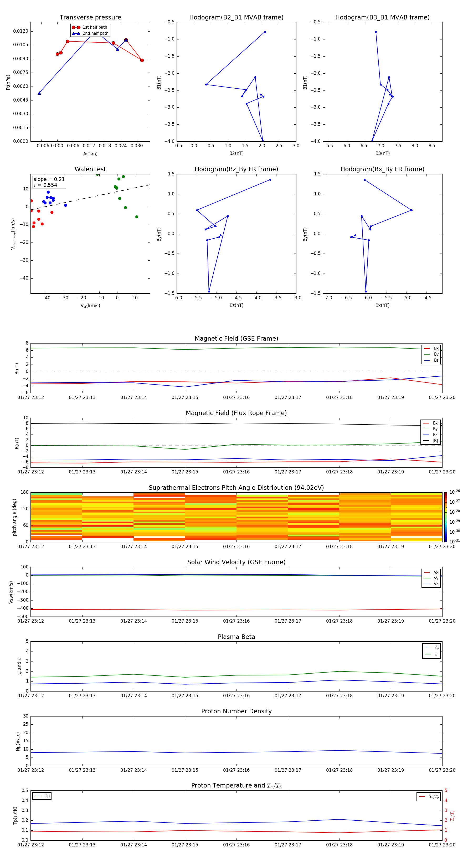This screenshot has height=868, width=473.
Task: Click the "pitch angle (deg)" axis label
Action: 14,517
